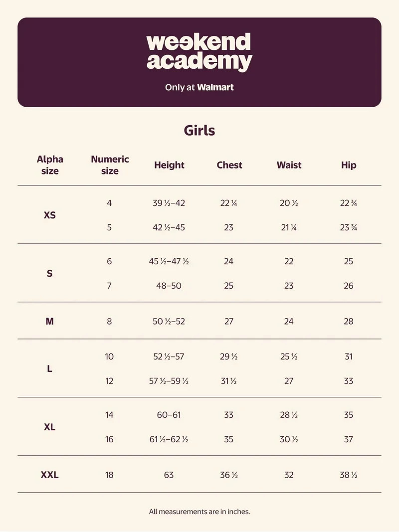Click the Height column header
399x532 pixels.
click(169, 165)
